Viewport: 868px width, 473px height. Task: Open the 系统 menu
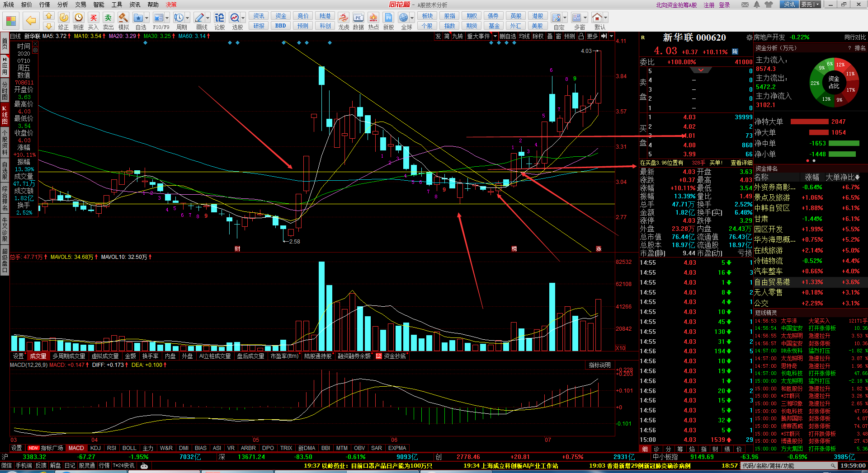[x=9, y=5]
